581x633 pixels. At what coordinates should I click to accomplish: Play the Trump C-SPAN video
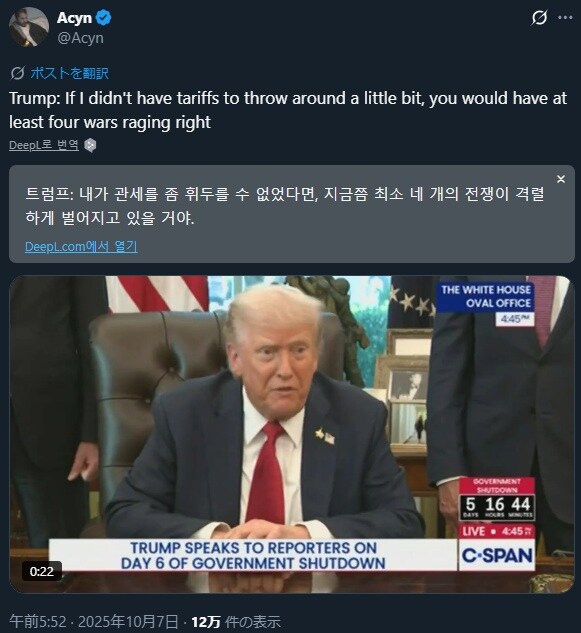click(292, 434)
